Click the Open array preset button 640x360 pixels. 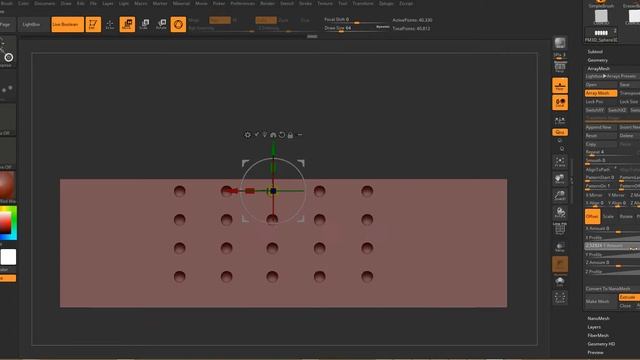pyautogui.click(x=600, y=84)
